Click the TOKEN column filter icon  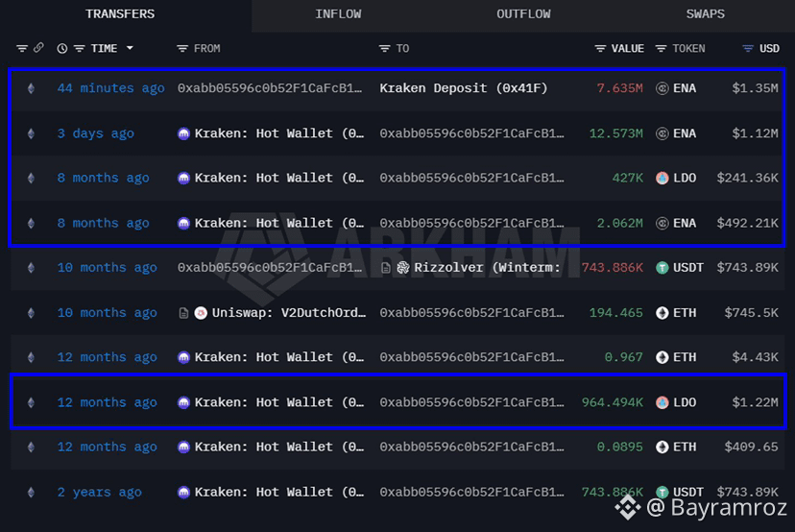pos(661,49)
